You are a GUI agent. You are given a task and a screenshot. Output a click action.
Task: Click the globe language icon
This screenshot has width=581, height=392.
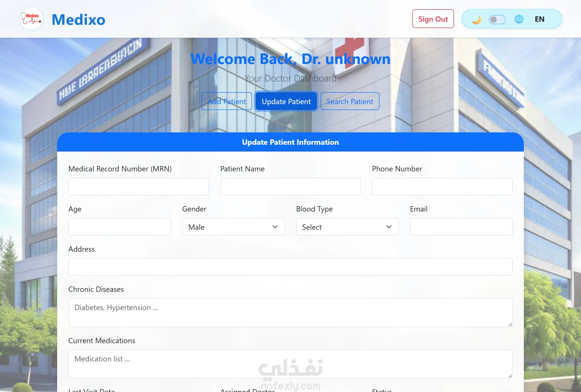pyautogui.click(x=519, y=19)
